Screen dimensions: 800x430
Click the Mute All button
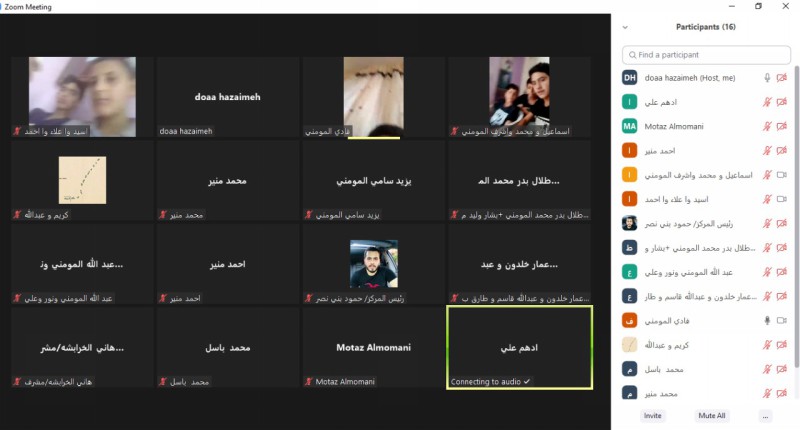(x=712, y=416)
